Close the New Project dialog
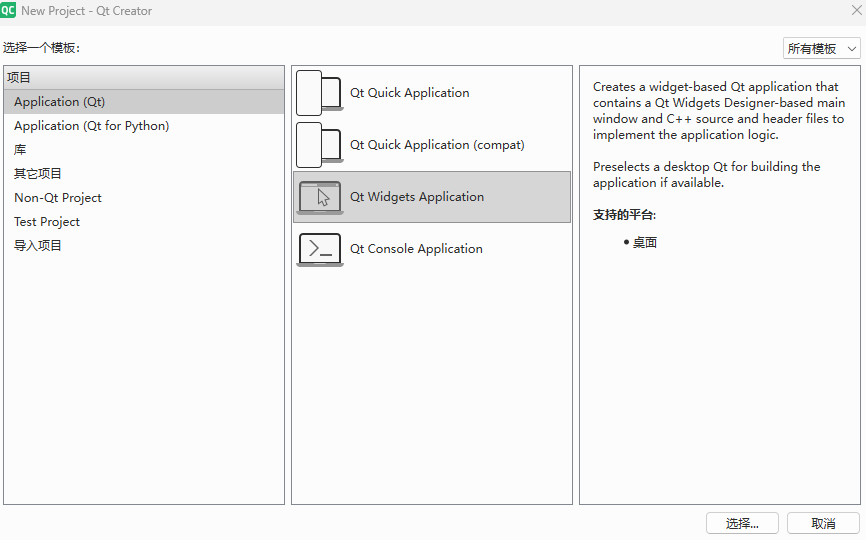The image size is (866, 540). pos(857,10)
